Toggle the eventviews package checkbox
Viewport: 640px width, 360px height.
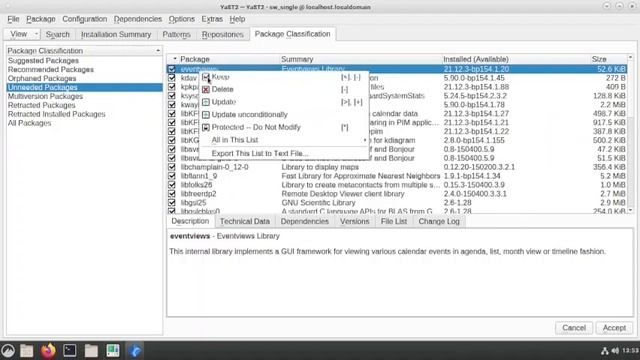(172, 69)
